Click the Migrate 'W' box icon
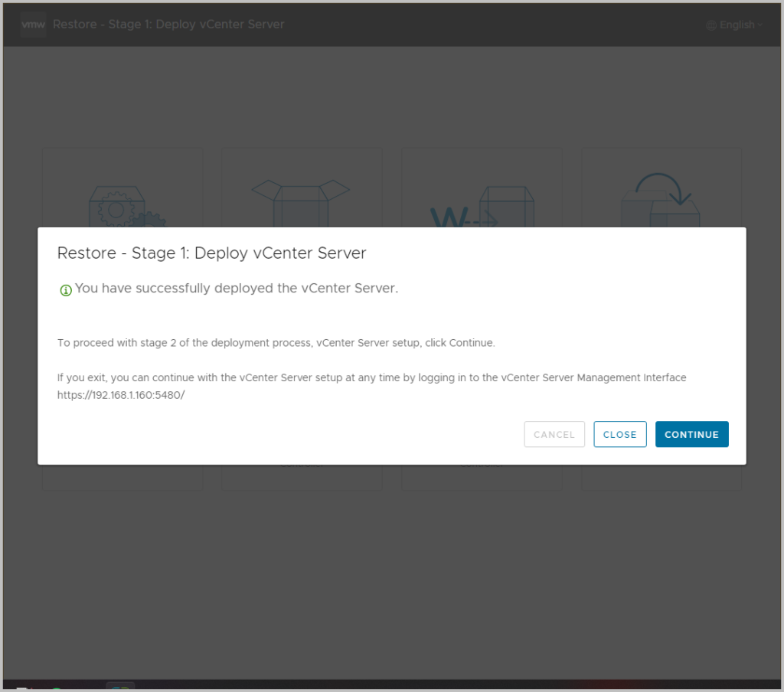 tap(481, 207)
